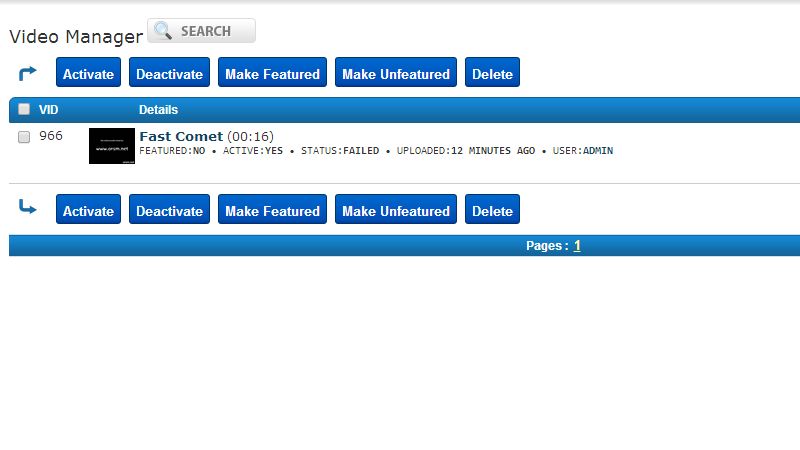
Task: Click the Video Manager heading
Action: [76, 37]
